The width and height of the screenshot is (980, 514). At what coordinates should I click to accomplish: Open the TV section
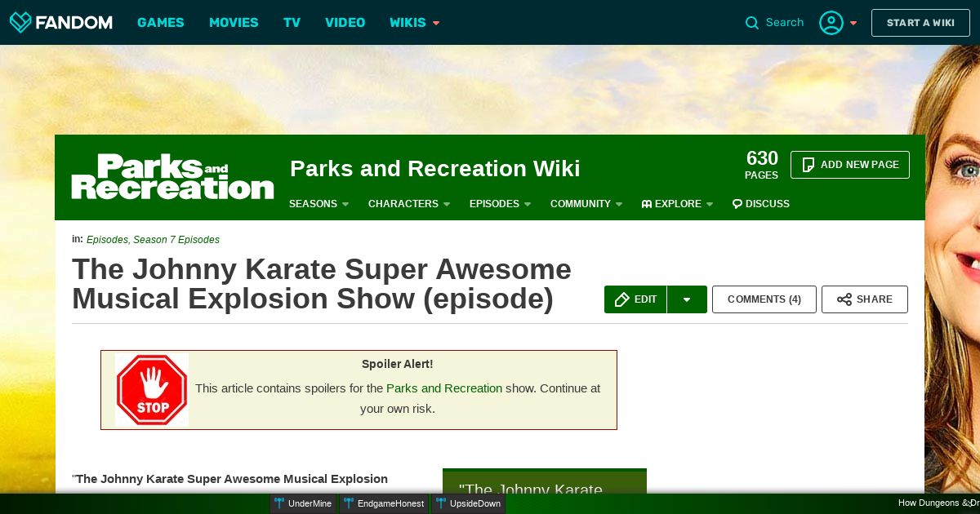tap(292, 23)
